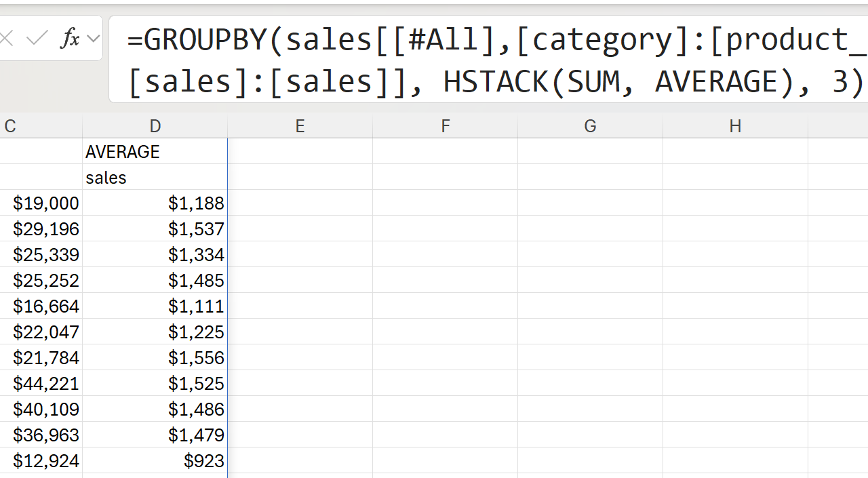868x478 pixels.
Task: Select column F header
Action: click(x=445, y=126)
